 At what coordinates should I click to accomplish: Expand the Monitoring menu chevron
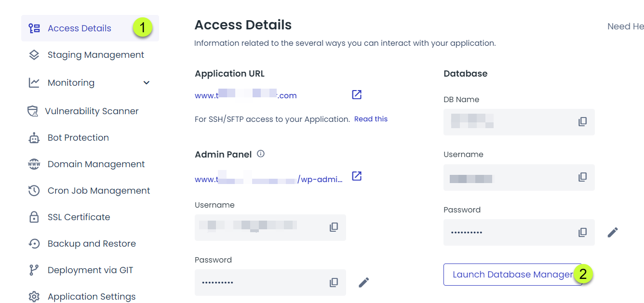tap(147, 83)
